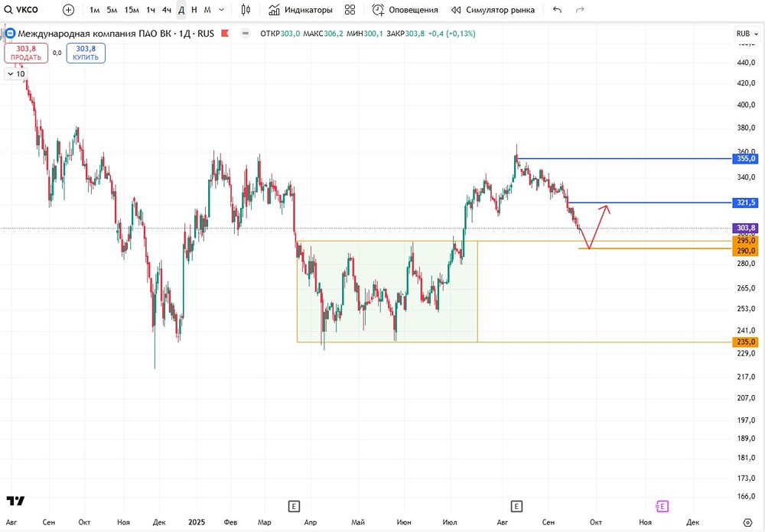Open the layout templates grid icon
The width and height of the screenshot is (765, 532).
[348, 10]
